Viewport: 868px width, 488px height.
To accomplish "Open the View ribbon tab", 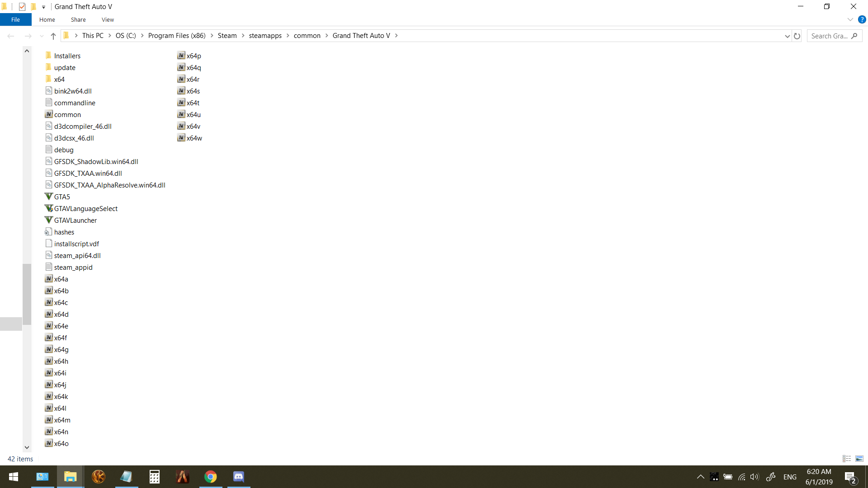I will click(x=108, y=19).
